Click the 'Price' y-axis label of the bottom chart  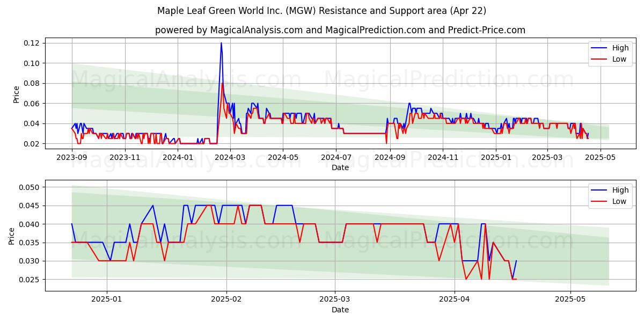point(12,236)
